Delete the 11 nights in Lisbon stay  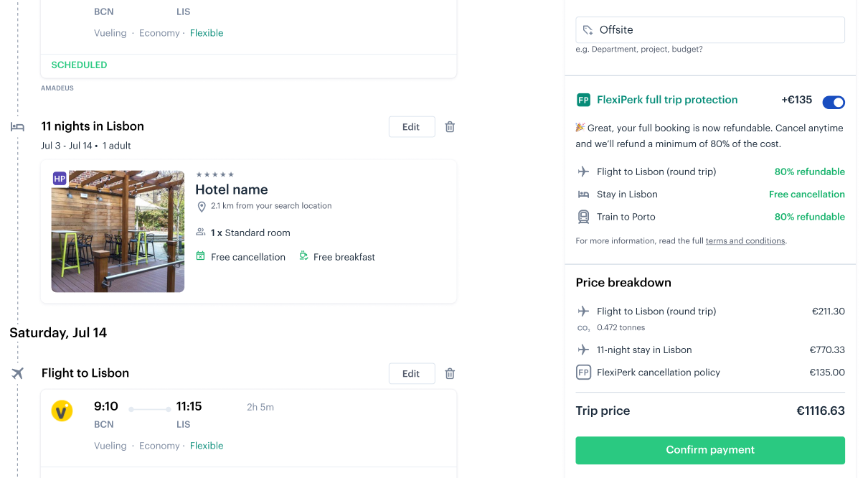(x=450, y=127)
